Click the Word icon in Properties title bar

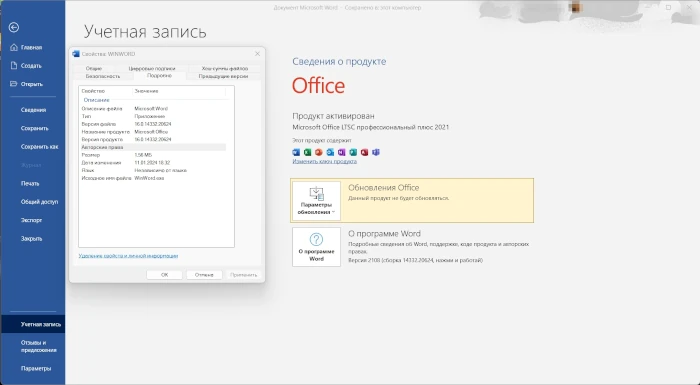76,54
